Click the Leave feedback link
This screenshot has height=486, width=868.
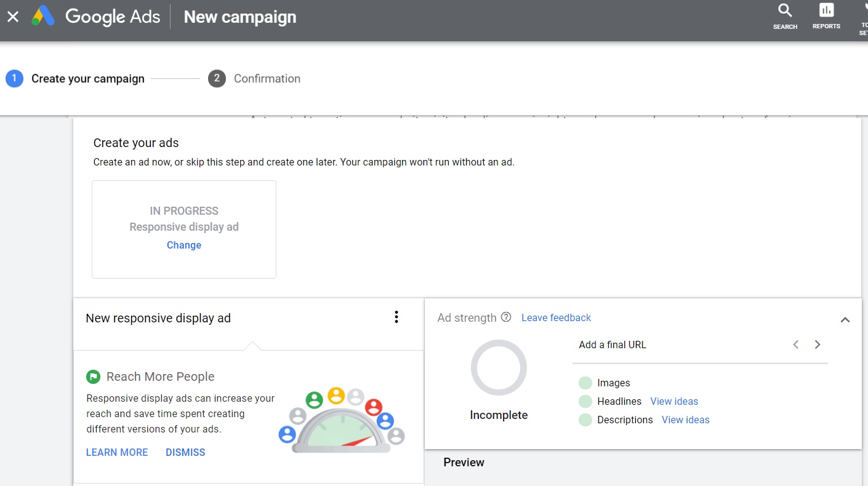556,317
